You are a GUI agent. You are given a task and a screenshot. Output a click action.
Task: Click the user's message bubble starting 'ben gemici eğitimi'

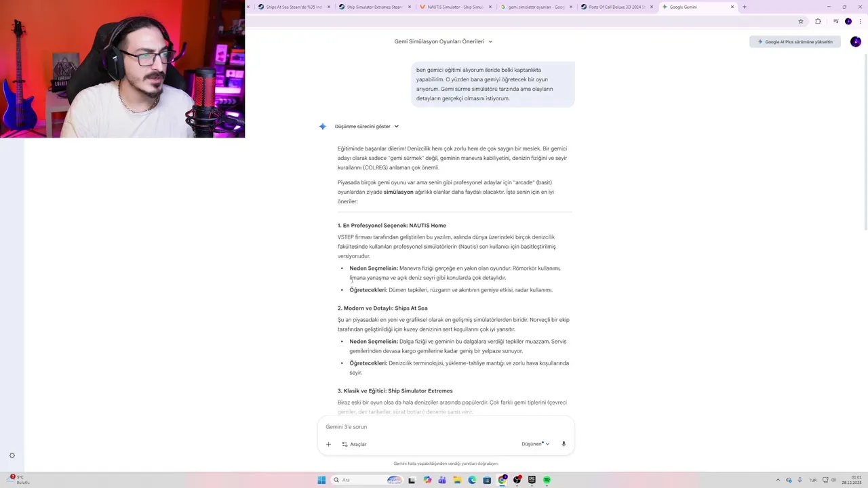tap(494, 84)
